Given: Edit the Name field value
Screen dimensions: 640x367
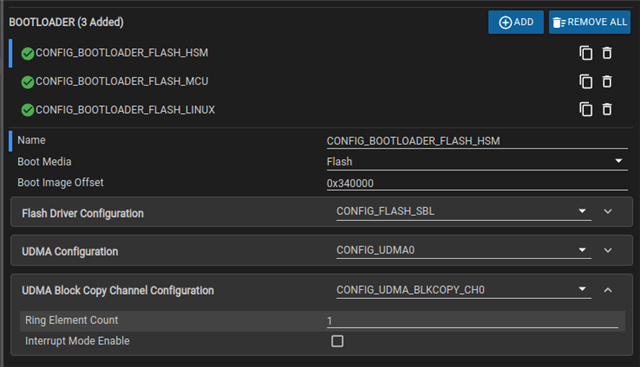Looking at the screenshot, I should (477, 141).
